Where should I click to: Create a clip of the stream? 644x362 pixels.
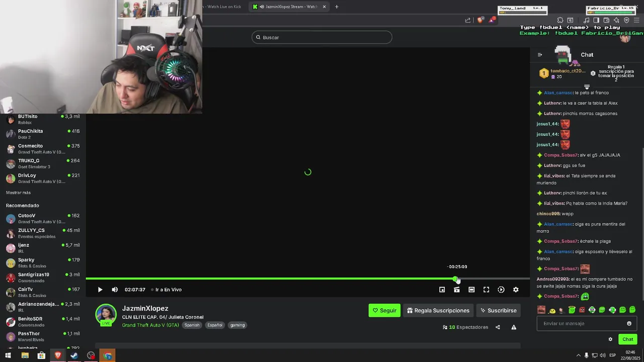coord(457,290)
